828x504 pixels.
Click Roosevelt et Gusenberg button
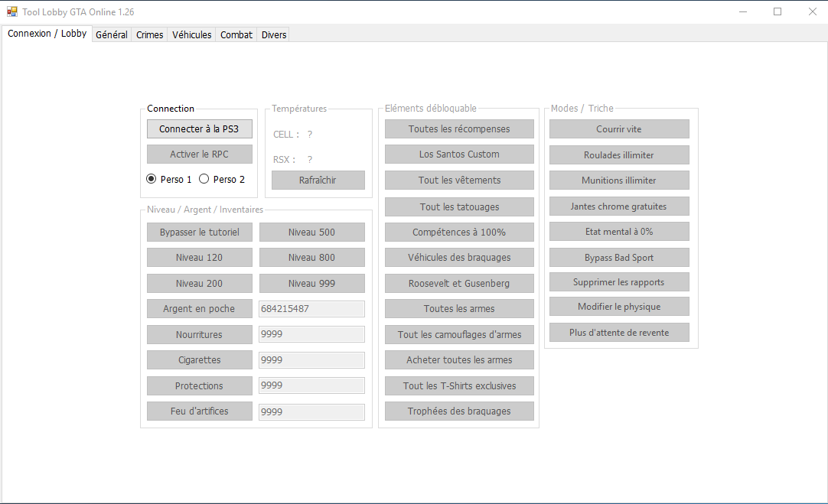pyautogui.click(x=459, y=284)
